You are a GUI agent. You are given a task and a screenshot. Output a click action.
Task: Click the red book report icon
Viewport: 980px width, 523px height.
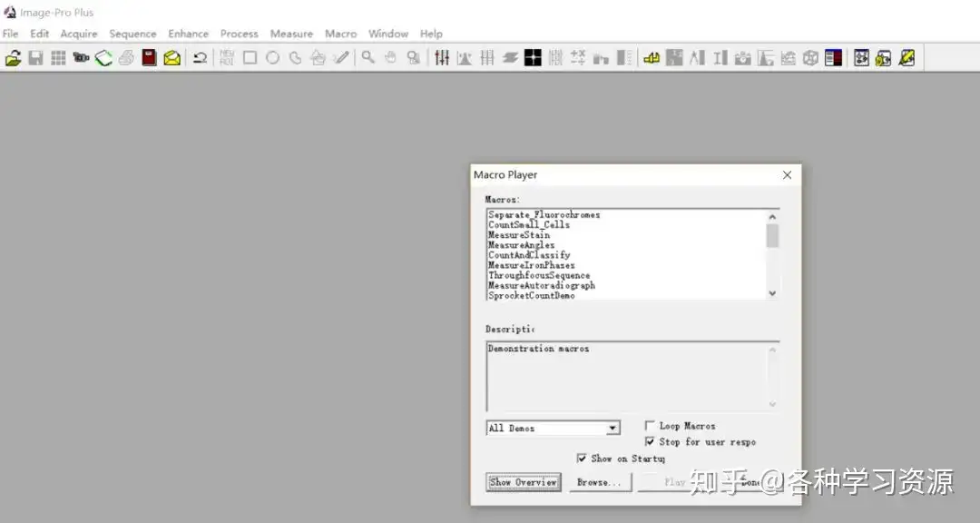coord(149,58)
